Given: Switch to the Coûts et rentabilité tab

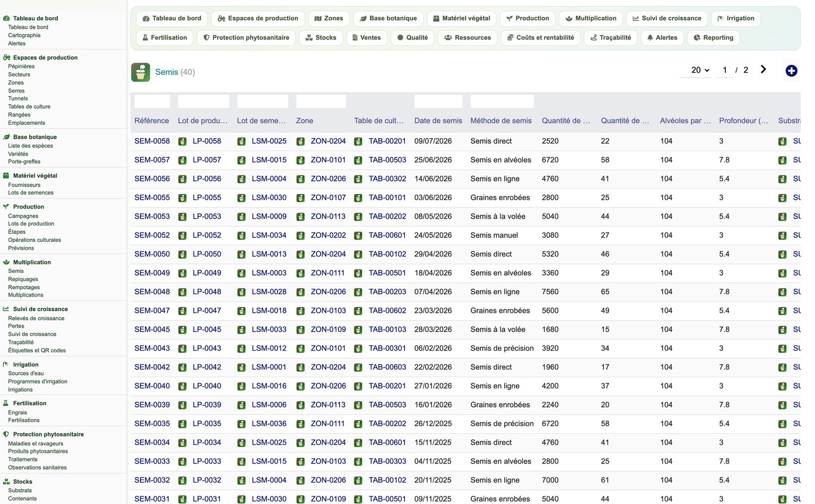Looking at the screenshot, I should pos(540,38).
